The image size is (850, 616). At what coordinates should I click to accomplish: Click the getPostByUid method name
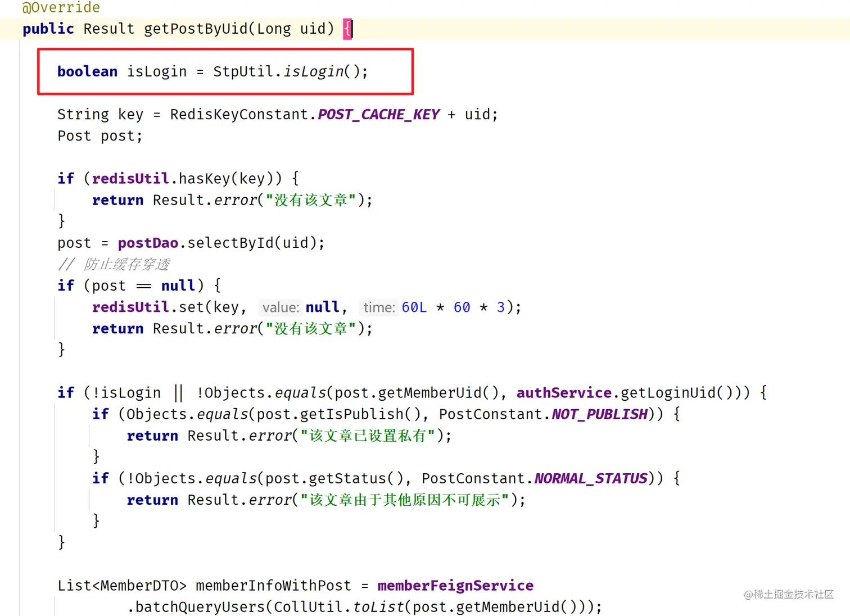point(196,29)
